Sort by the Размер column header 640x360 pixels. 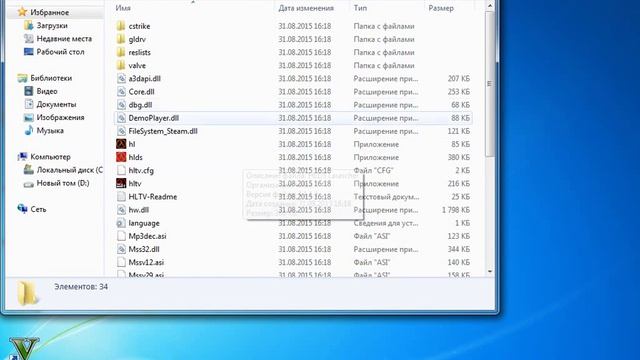tap(441, 8)
